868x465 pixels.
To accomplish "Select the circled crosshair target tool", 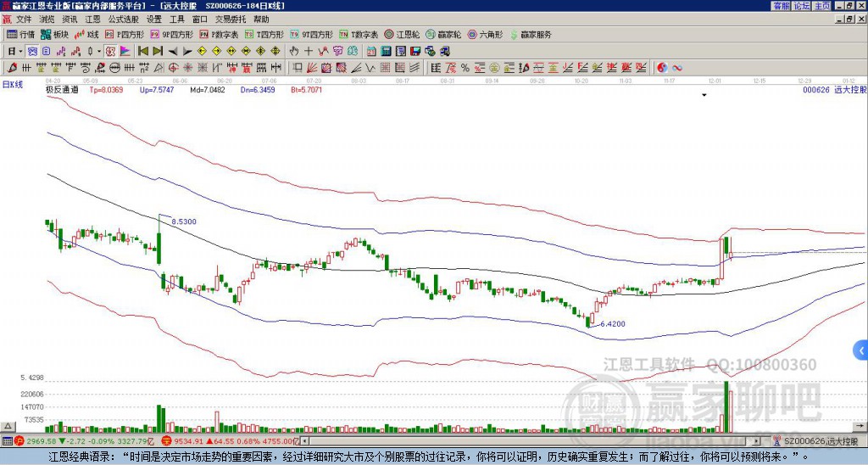I will 173,68.
